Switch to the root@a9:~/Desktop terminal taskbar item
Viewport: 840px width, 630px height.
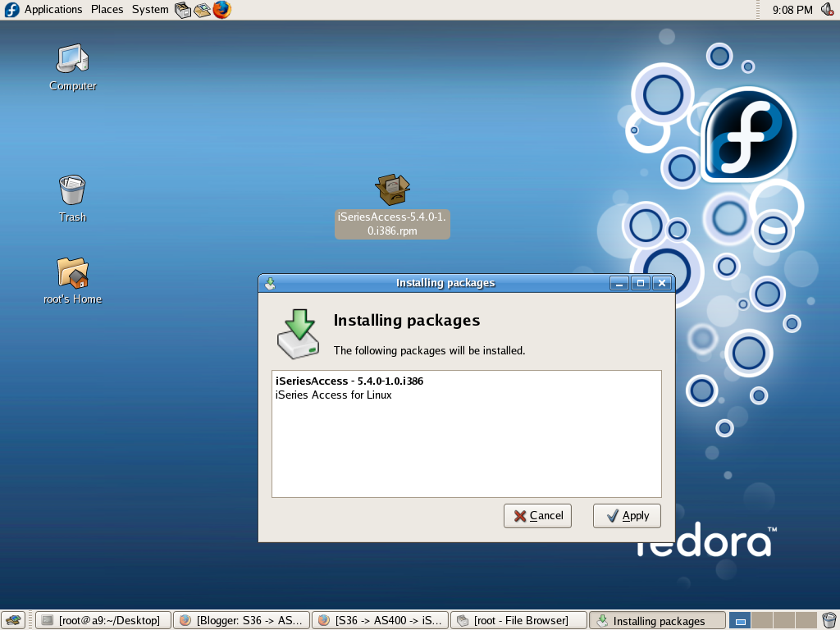103,620
